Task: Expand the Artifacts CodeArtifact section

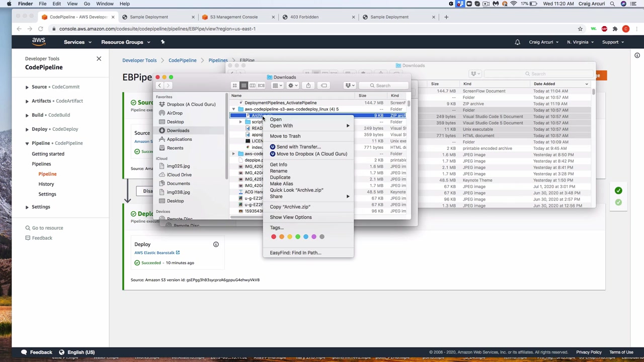Action: 27,101
